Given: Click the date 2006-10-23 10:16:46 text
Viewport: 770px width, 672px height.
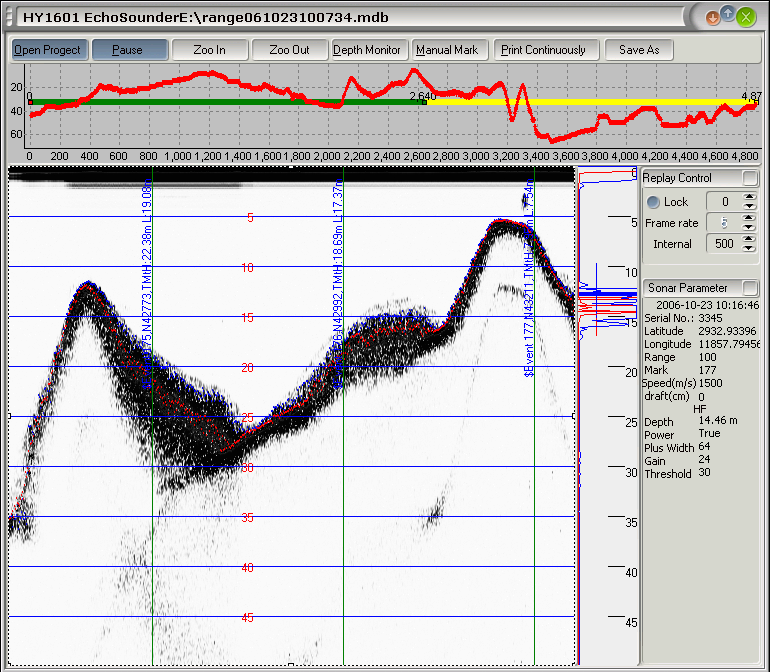Looking at the screenshot, I should pos(707,305).
